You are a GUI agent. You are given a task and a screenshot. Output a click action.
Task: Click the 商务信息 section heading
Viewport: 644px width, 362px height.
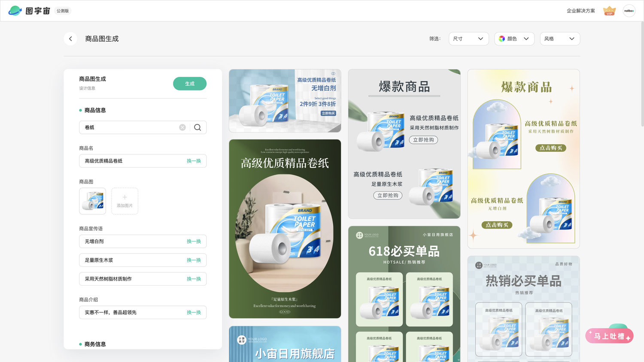point(95,344)
